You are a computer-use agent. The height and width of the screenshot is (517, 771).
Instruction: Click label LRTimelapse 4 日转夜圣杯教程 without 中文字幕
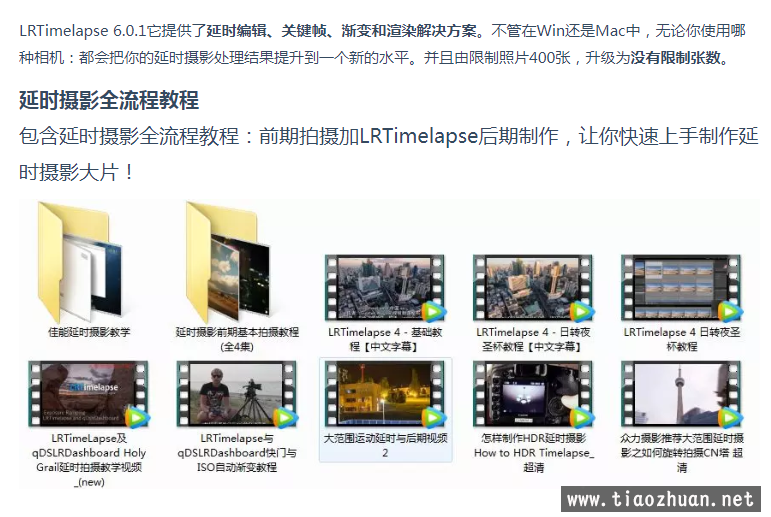point(682,339)
